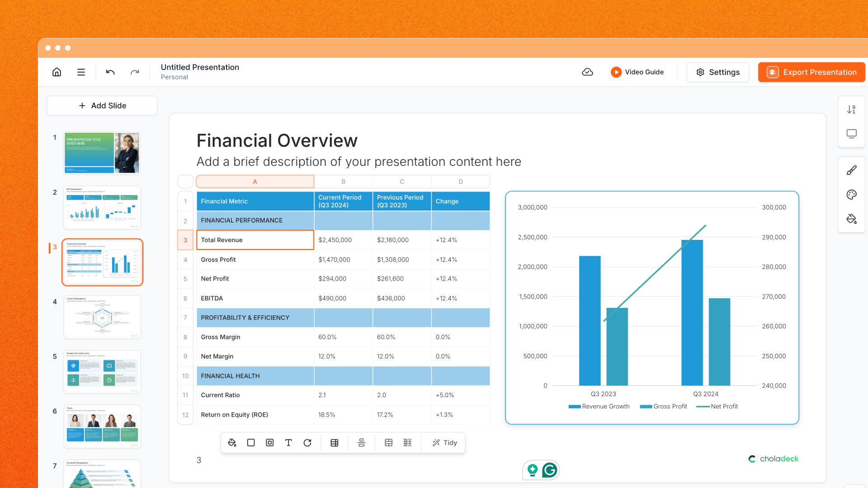This screenshot has height=488, width=868.
Task: Click the reset rotate icon in table toolbar
Action: pyautogui.click(x=307, y=443)
